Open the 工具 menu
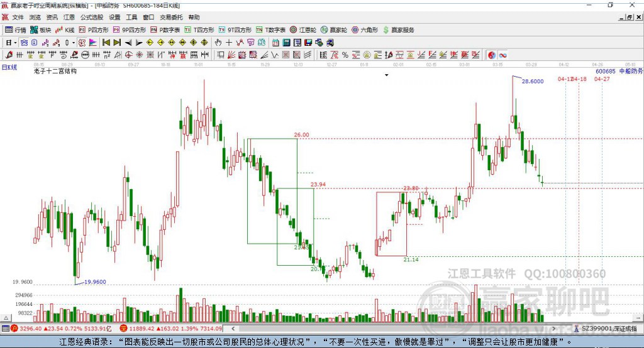 (131, 17)
